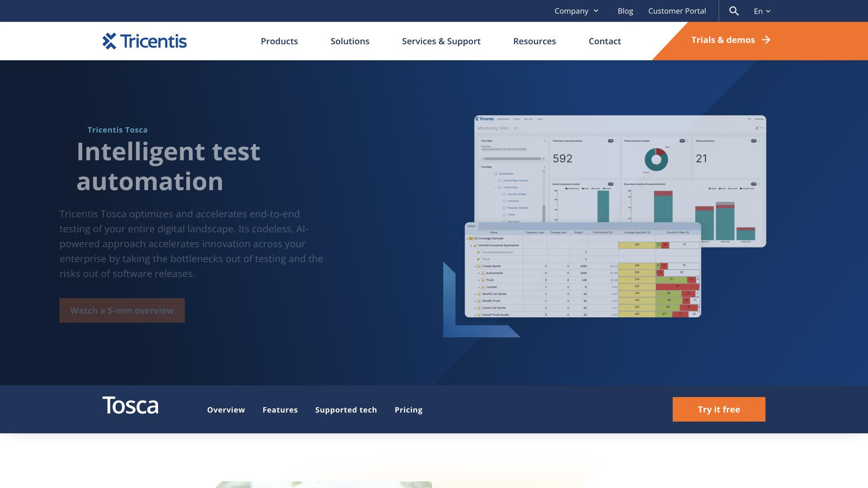Open the Services & Support menu
This screenshot has height=488, width=868.
click(441, 41)
